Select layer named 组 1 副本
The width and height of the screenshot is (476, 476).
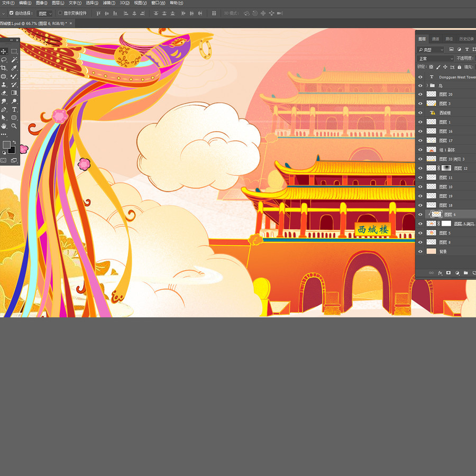(446, 150)
